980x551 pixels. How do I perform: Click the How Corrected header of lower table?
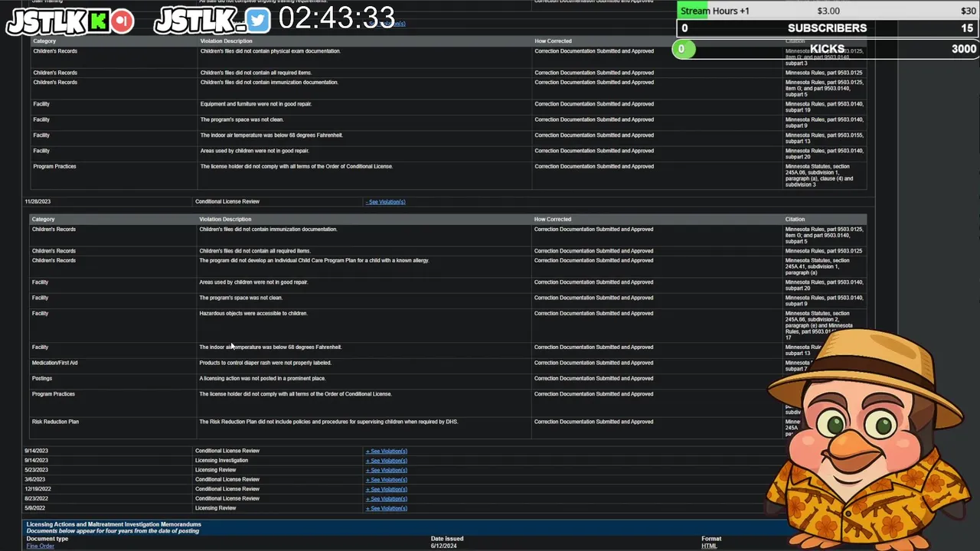(x=553, y=220)
